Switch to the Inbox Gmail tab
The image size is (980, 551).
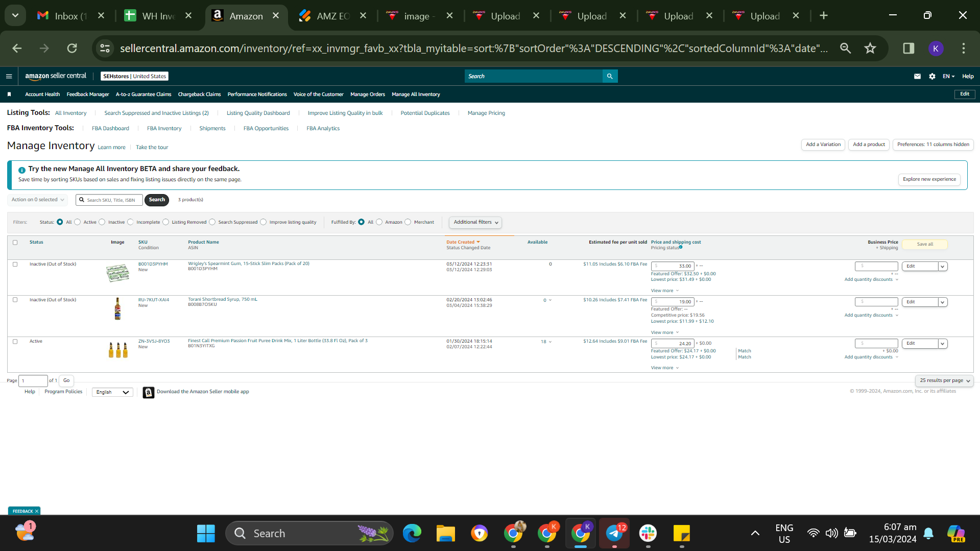(70, 16)
